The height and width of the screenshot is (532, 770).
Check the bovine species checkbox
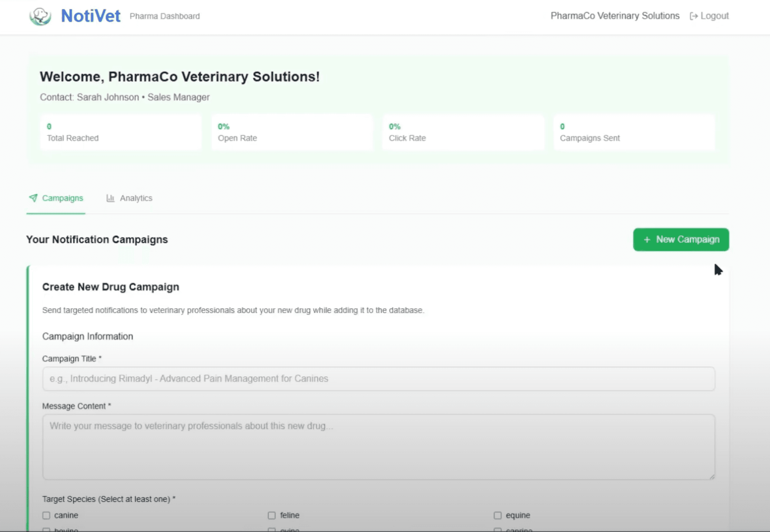[46, 529]
